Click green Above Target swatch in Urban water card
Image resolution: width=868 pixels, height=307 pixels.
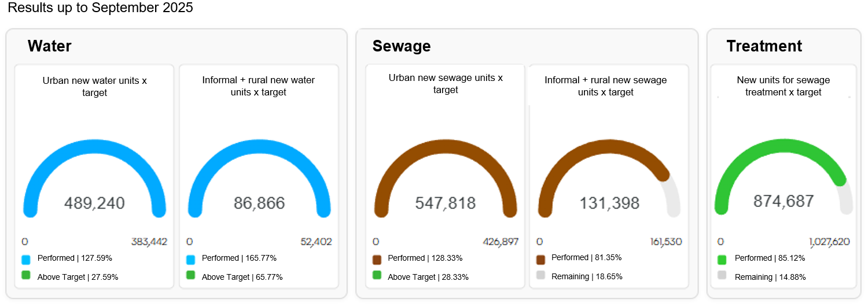(x=25, y=276)
